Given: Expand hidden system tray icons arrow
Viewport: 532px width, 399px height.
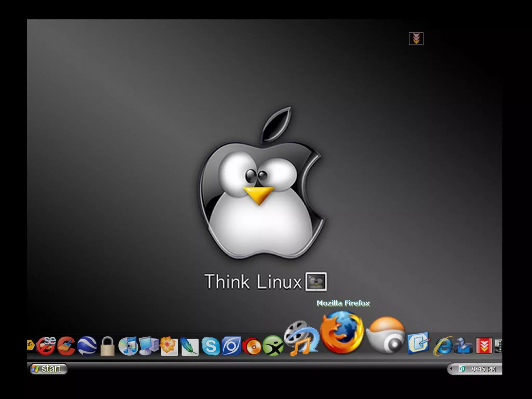Looking at the screenshot, I should (451, 369).
